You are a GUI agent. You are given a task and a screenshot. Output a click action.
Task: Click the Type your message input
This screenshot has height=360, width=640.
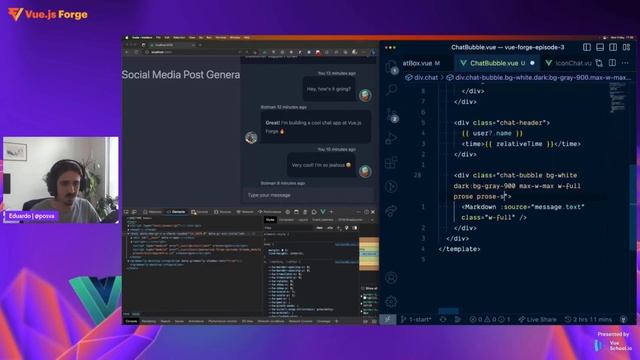tap(309, 195)
